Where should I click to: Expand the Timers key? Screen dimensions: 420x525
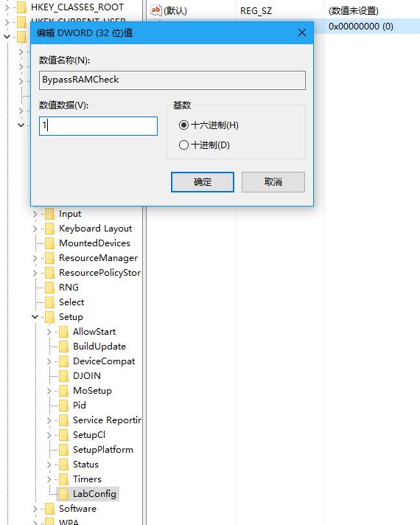49,479
